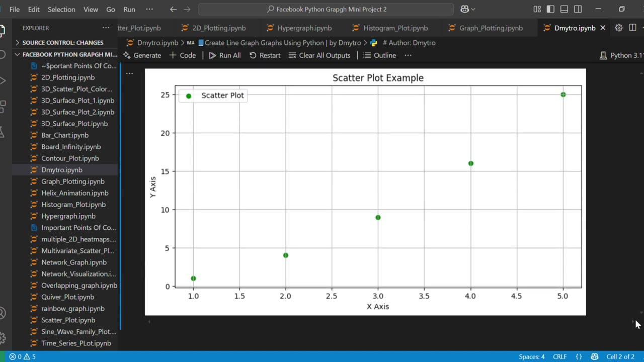Click the Copilot status bar icon
Image resolution: width=644 pixels, height=362 pixels.
[594, 356]
